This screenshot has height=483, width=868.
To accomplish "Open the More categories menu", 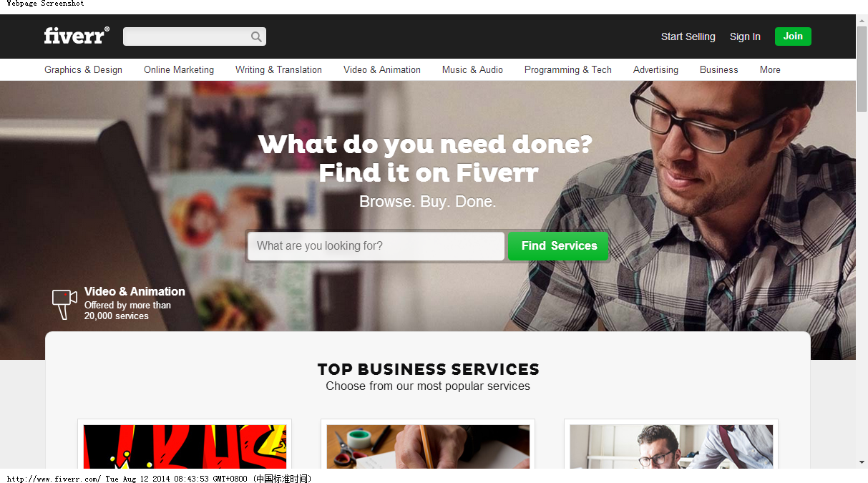I will click(x=770, y=69).
